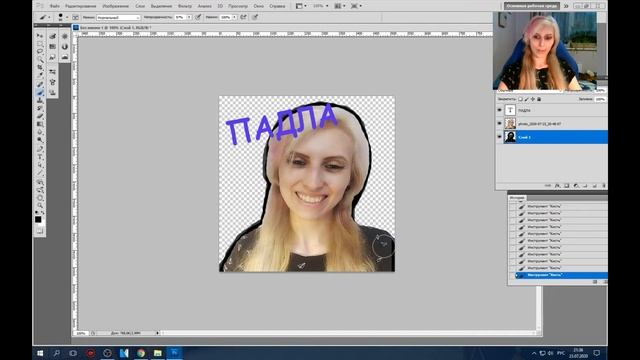The height and width of the screenshot is (360, 640).
Task: Open the flow slider arrow
Action: tap(234, 18)
